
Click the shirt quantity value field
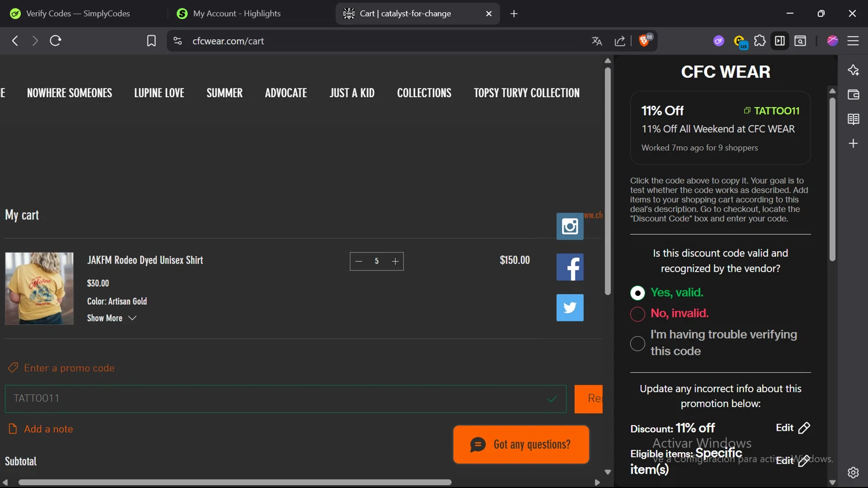[377, 261]
